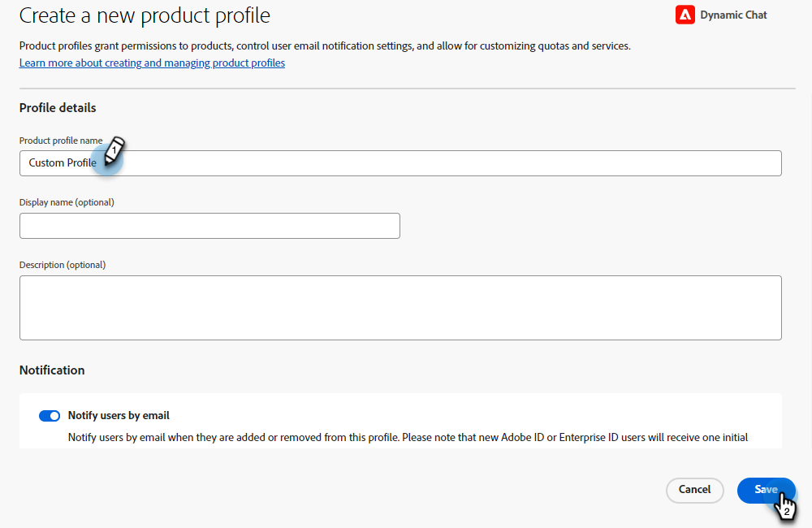
Task: Open the Learn more about product profiles link
Action: point(152,63)
